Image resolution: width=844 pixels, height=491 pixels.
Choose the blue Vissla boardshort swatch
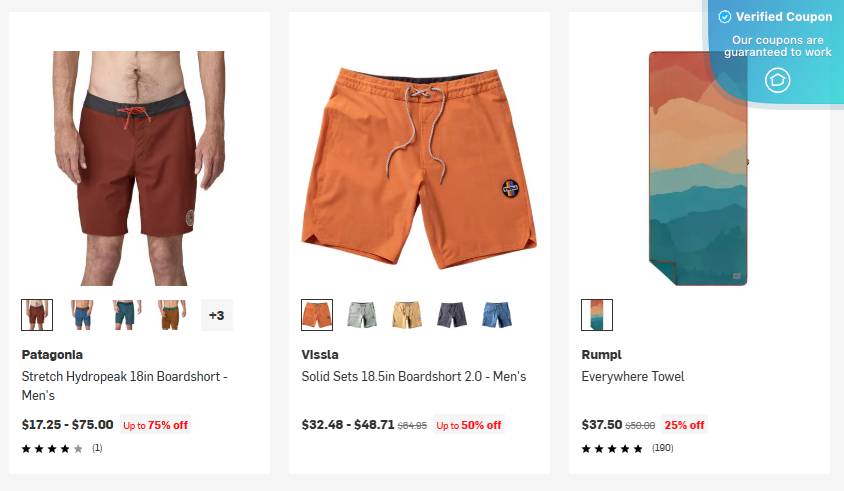[x=497, y=315]
